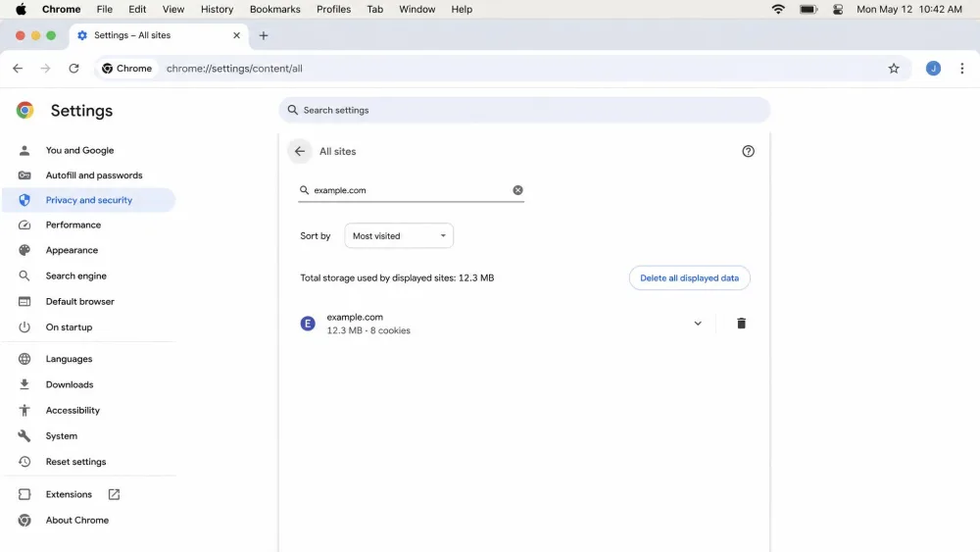Open the Tab menu

click(x=375, y=9)
